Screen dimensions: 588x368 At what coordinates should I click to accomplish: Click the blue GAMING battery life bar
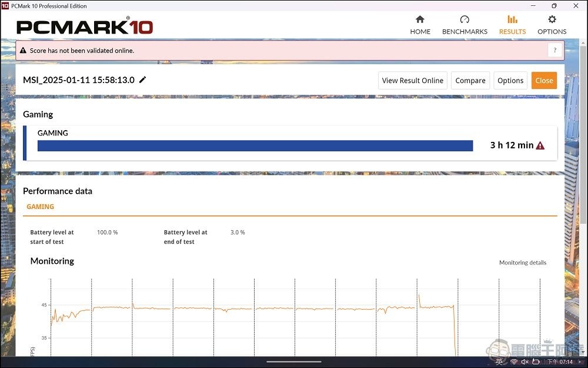(x=255, y=145)
